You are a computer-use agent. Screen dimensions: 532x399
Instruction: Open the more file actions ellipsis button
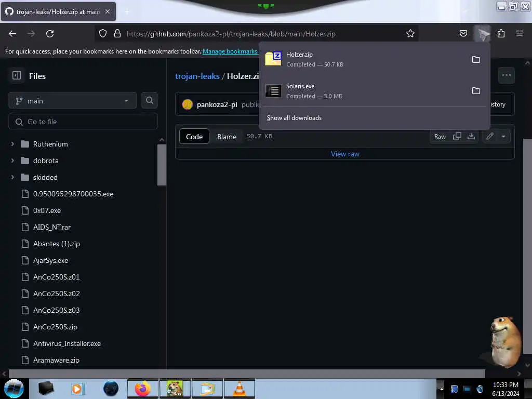[x=506, y=75]
